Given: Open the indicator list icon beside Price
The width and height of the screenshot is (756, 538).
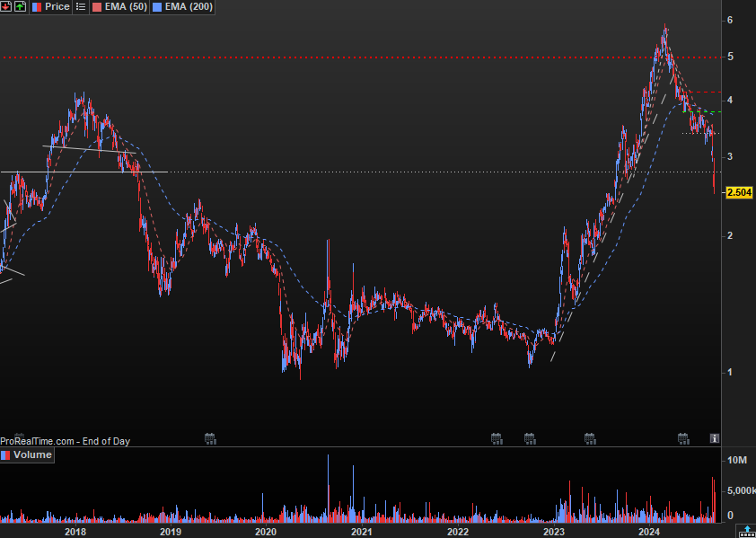Looking at the screenshot, I should 81,7.
